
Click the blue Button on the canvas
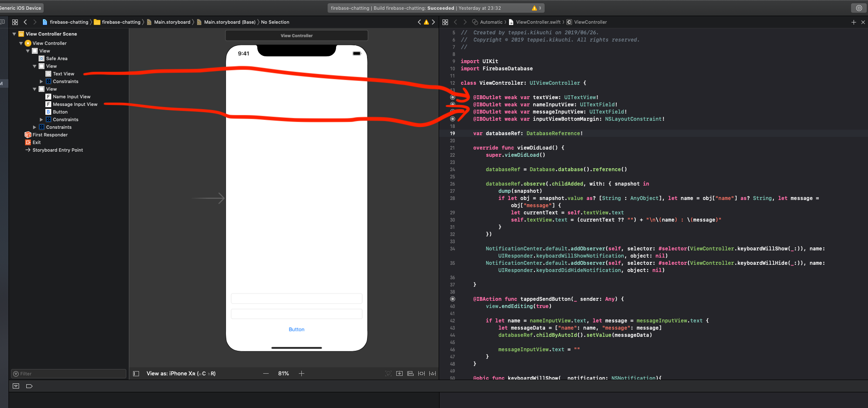point(296,329)
